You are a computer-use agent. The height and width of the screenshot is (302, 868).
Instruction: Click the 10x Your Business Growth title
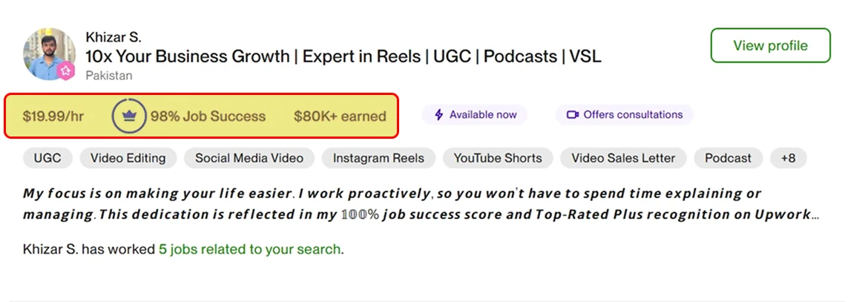coord(343,56)
